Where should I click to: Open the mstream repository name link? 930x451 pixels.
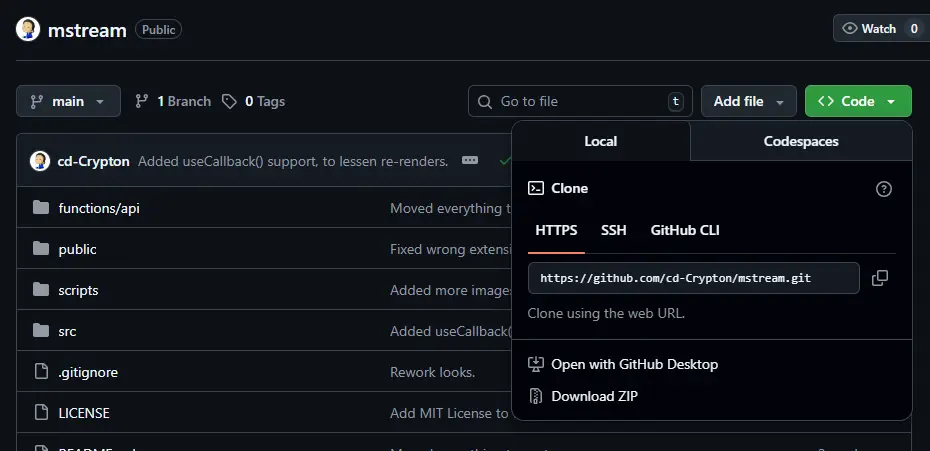coord(87,30)
